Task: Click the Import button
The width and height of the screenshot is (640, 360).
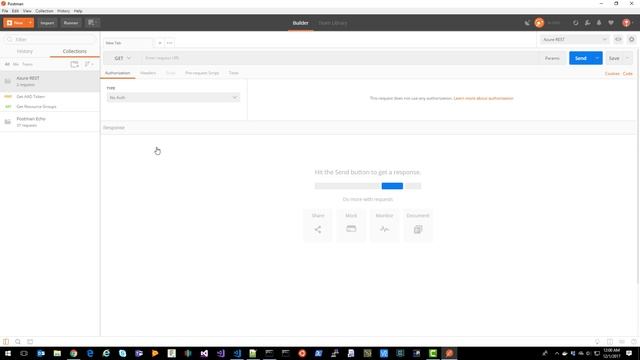Action: coord(47,23)
